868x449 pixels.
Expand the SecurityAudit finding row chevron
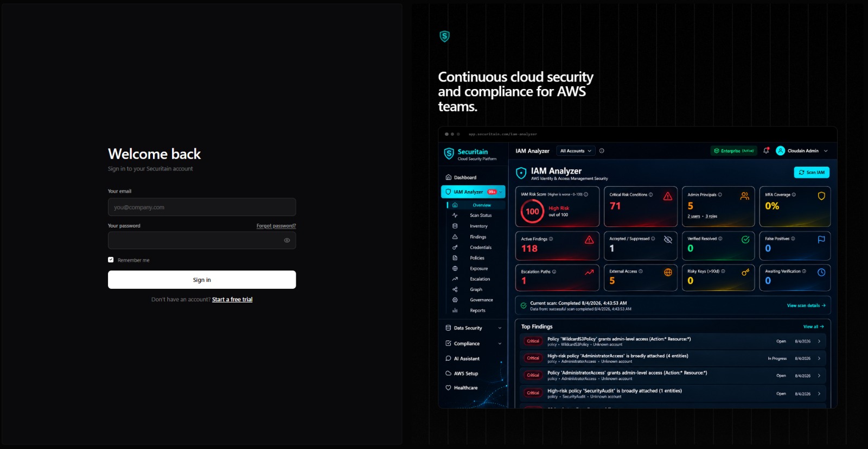coord(819,394)
